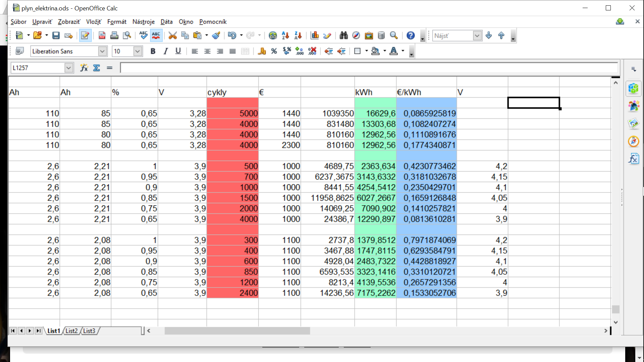
Task: Toggle AutoSpellcheck ABC icon
Action: (156, 36)
